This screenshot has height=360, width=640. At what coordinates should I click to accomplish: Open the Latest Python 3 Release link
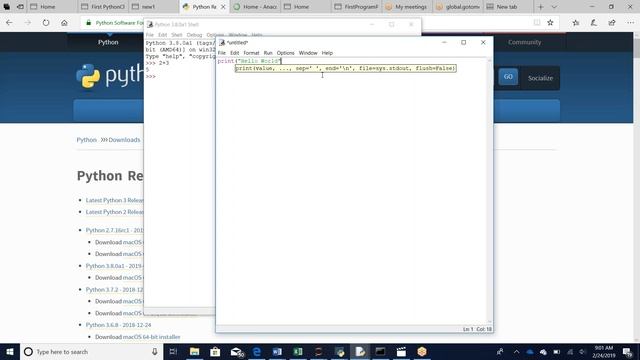pyautogui.click(x=115, y=200)
